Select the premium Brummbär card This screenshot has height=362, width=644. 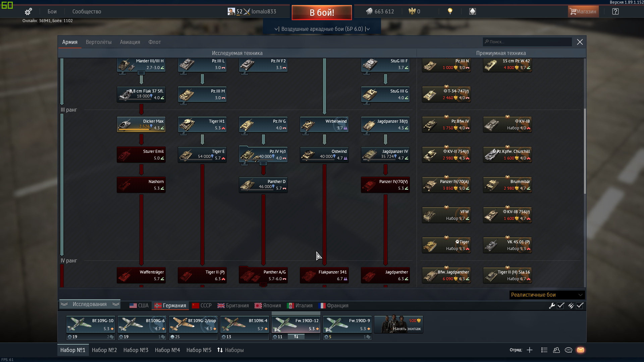507,185
